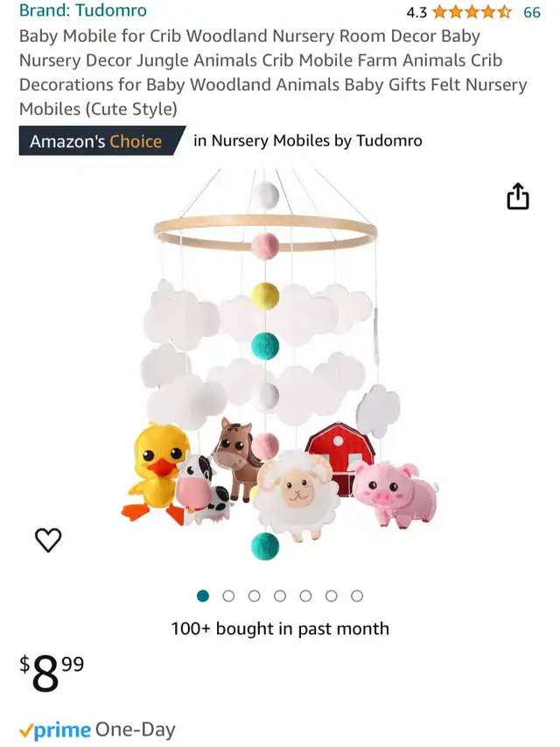Select the third image carousel dot
Image resolution: width=560 pixels, height=747 pixels.
click(255, 596)
